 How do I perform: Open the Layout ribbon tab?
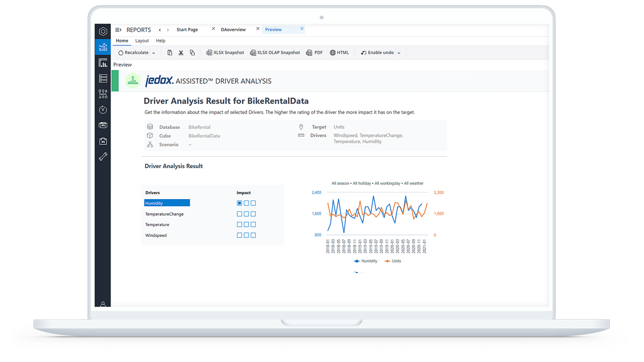click(142, 41)
